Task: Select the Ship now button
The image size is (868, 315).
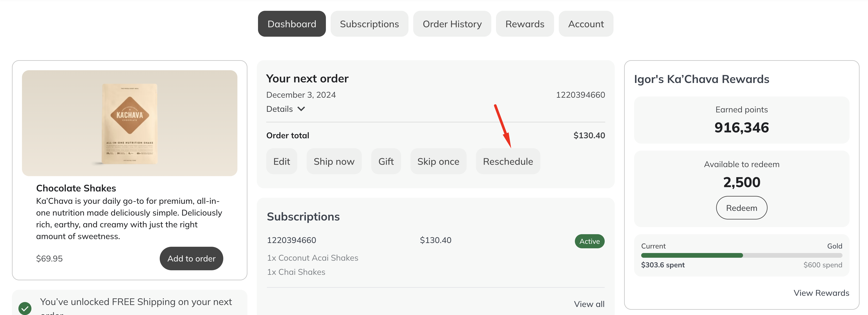Action: [334, 161]
